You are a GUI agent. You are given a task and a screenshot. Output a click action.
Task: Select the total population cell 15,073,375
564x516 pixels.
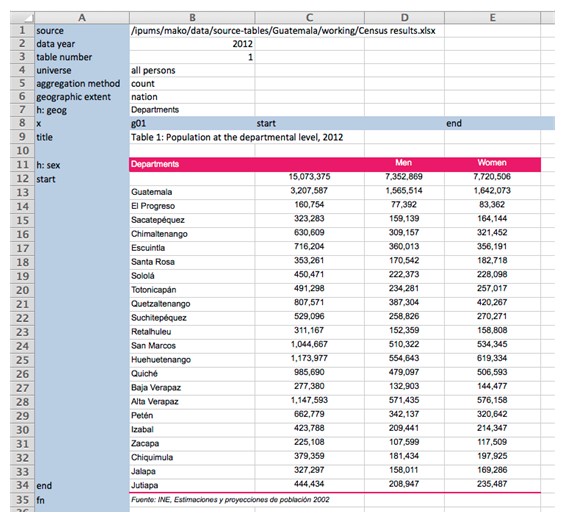(309, 177)
